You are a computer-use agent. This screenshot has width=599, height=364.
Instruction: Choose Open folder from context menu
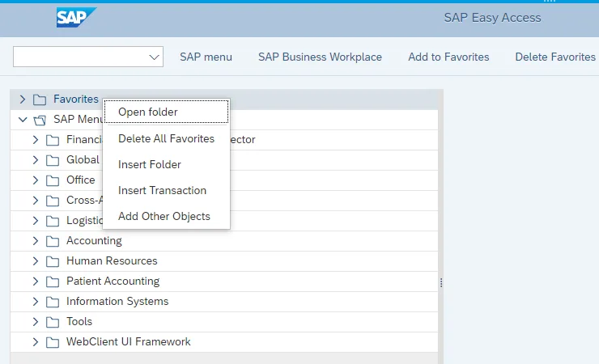tap(167, 112)
